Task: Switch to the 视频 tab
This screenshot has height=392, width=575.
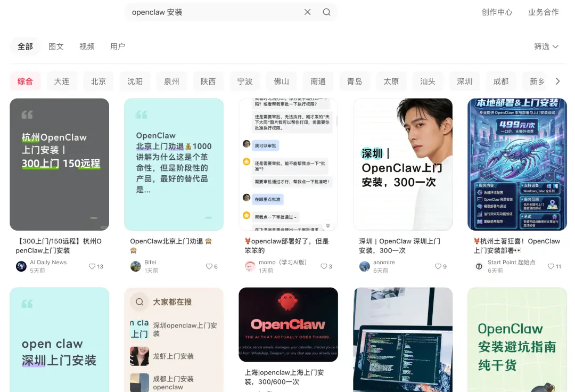Action: click(x=87, y=46)
